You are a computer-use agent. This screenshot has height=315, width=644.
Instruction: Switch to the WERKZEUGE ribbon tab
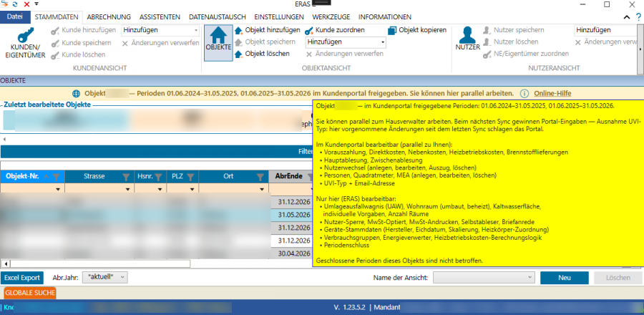point(331,17)
